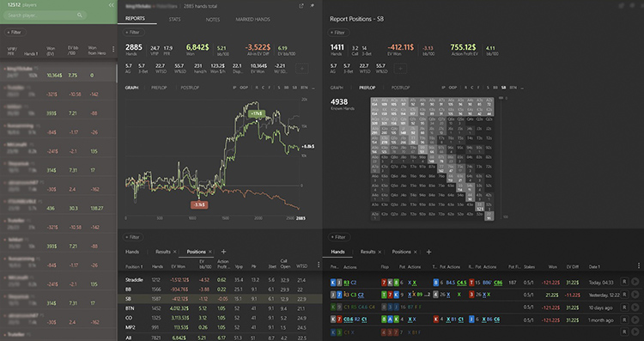Open player report in a separate window
644x341 pixels.
301,6
